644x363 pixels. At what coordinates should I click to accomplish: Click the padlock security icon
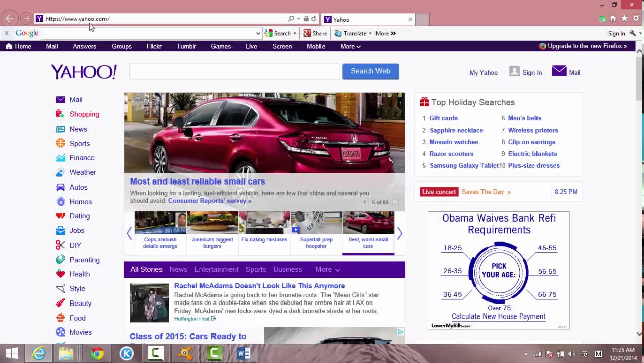tap(306, 19)
